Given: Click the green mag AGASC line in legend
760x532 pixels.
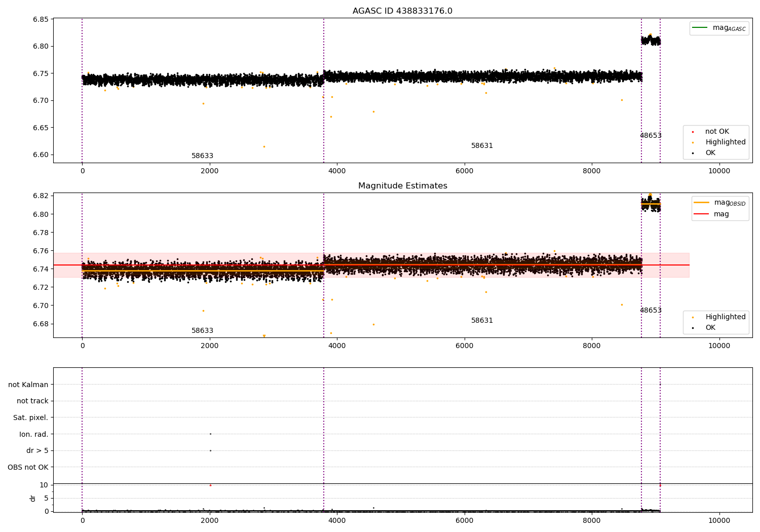Looking at the screenshot, I should pos(700,27).
